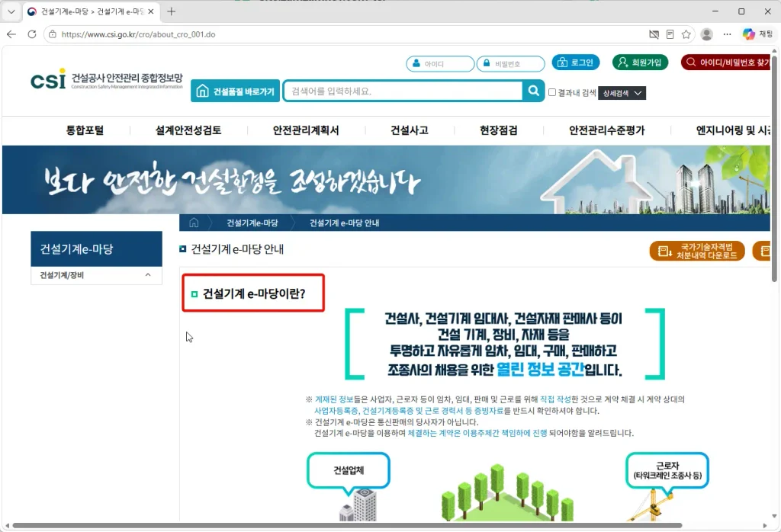The width and height of the screenshot is (781, 532).
Task: Download 국가기술자격법 처분내역 file
Action: pos(697,251)
